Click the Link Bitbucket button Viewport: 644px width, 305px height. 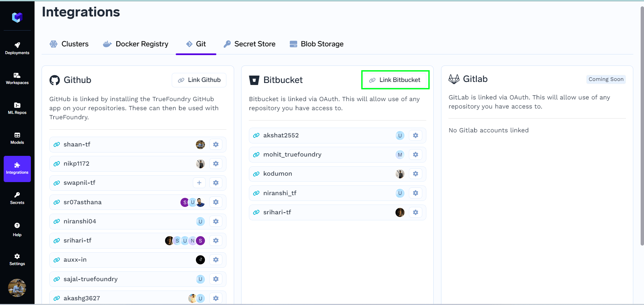[395, 80]
